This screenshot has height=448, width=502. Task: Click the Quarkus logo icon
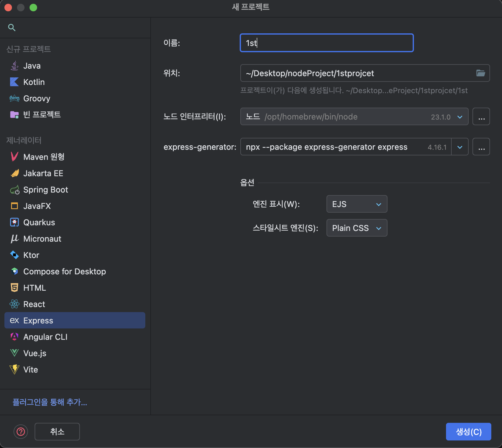click(14, 222)
